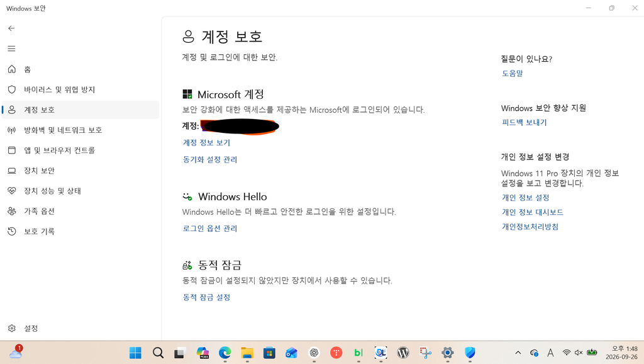This screenshot has width=644, height=364.
Task: Open the hamburger navigation menu
Action: [x=11, y=48]
